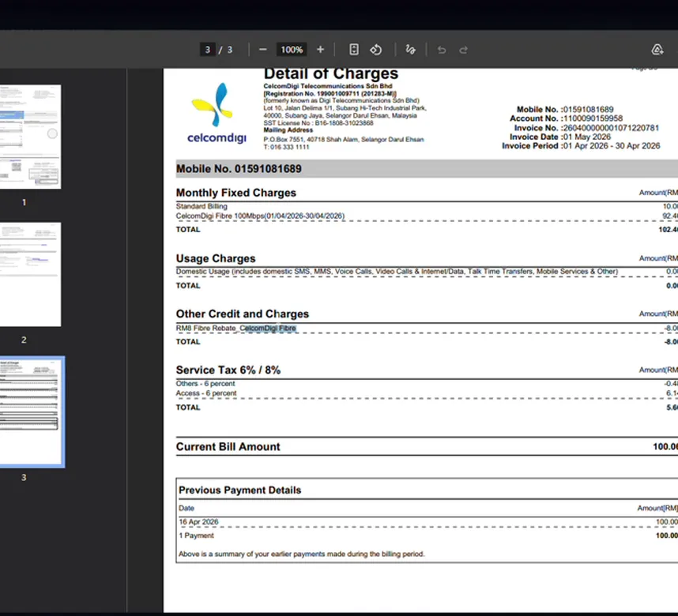Click the "Detail of Charges" heading
678x616 pixels.
click(x=331, y=73)
